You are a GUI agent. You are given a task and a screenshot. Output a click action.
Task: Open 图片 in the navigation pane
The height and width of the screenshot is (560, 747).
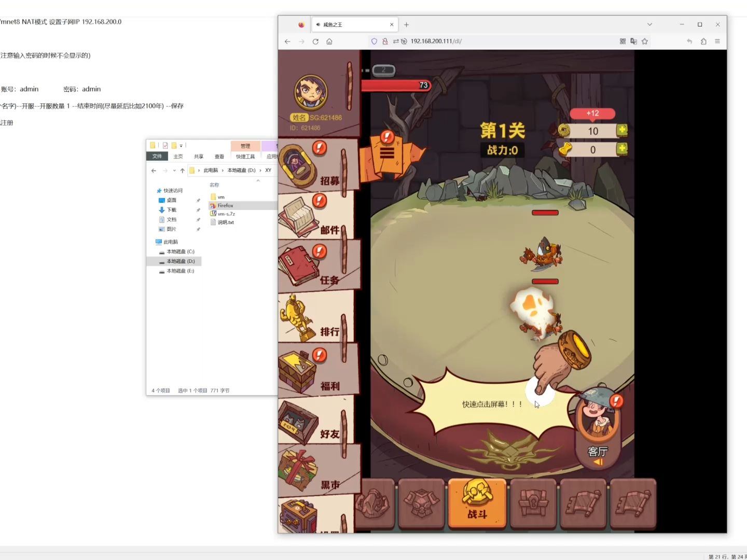coord(171,229)
